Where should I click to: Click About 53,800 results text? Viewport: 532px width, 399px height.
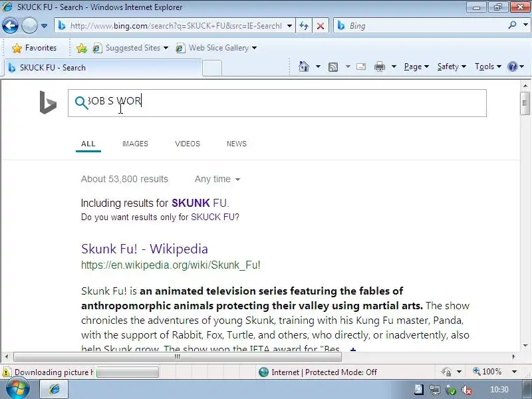pyautogui.click(x=124, y=179)
